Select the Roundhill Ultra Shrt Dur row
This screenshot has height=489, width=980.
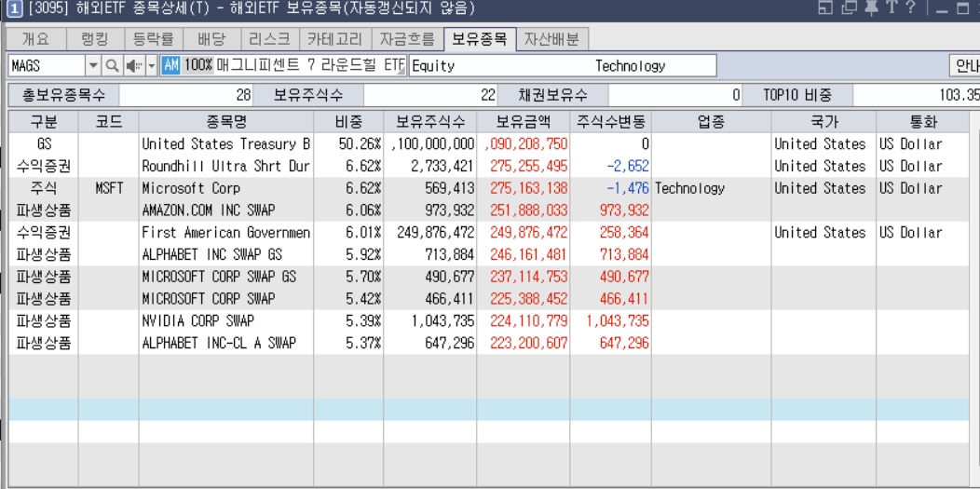489,166
